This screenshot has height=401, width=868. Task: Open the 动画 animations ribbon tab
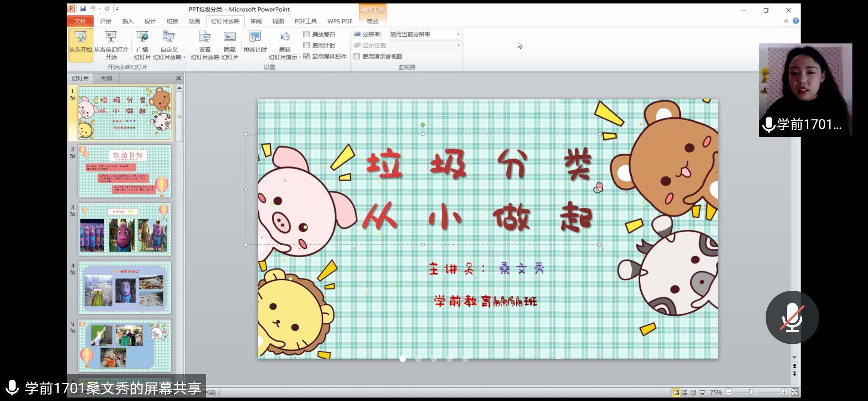click(194, 21)
